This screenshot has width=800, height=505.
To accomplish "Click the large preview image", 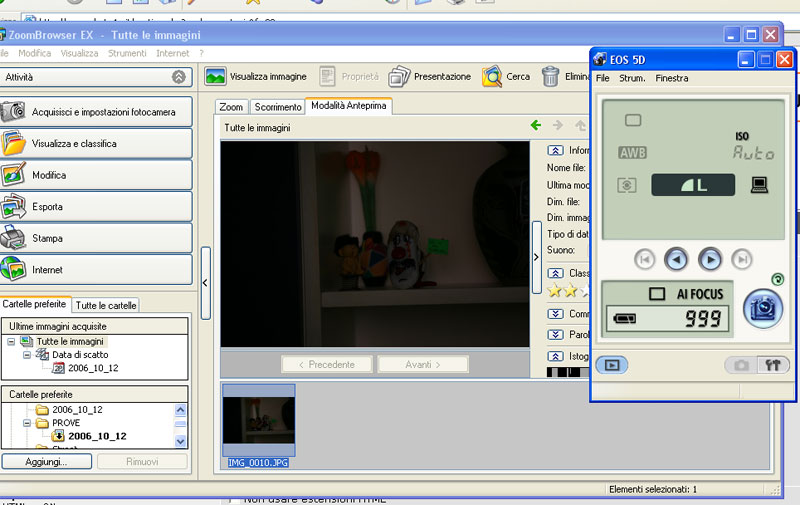I will [375, 244].
